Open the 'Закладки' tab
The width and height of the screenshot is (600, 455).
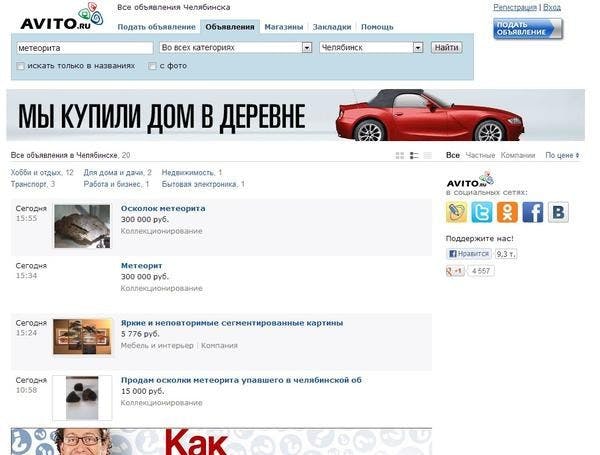[x=332, y=27]
